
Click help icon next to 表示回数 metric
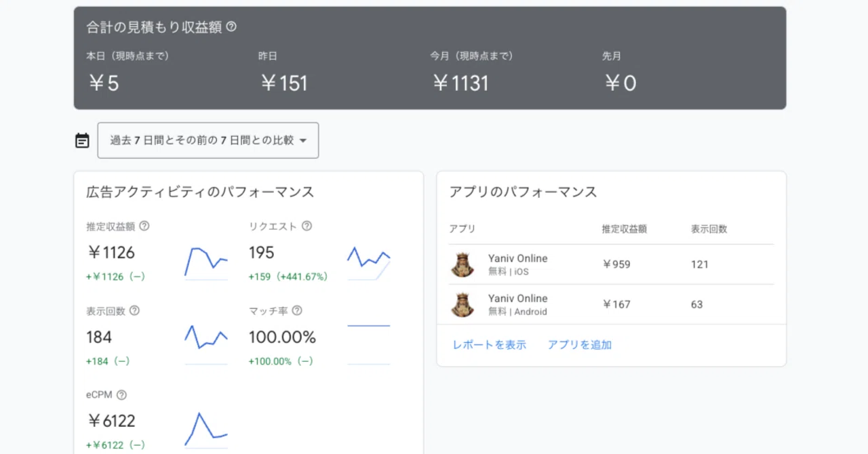pos(134,311)
